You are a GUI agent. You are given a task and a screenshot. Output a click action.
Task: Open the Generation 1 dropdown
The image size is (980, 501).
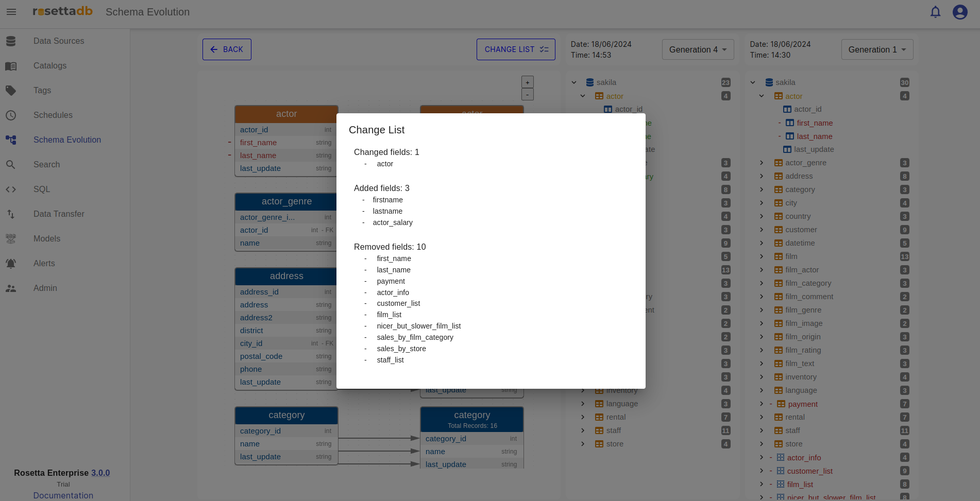[877, 49]
